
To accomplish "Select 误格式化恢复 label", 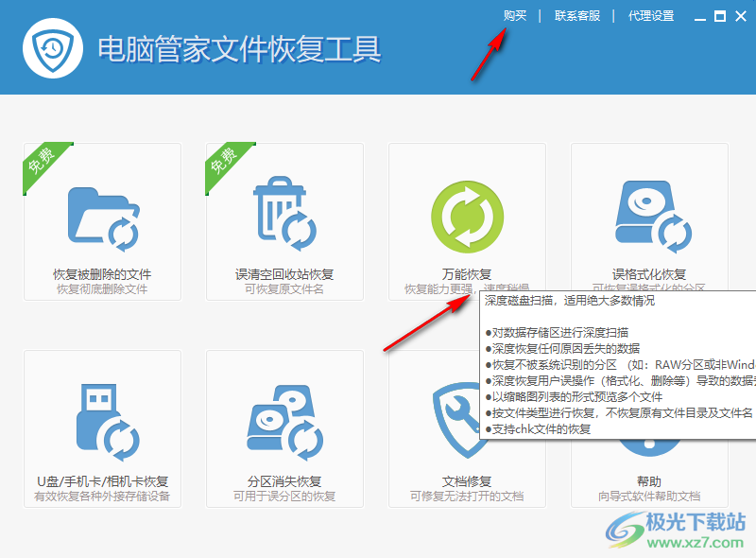I will tap(649, 274).
